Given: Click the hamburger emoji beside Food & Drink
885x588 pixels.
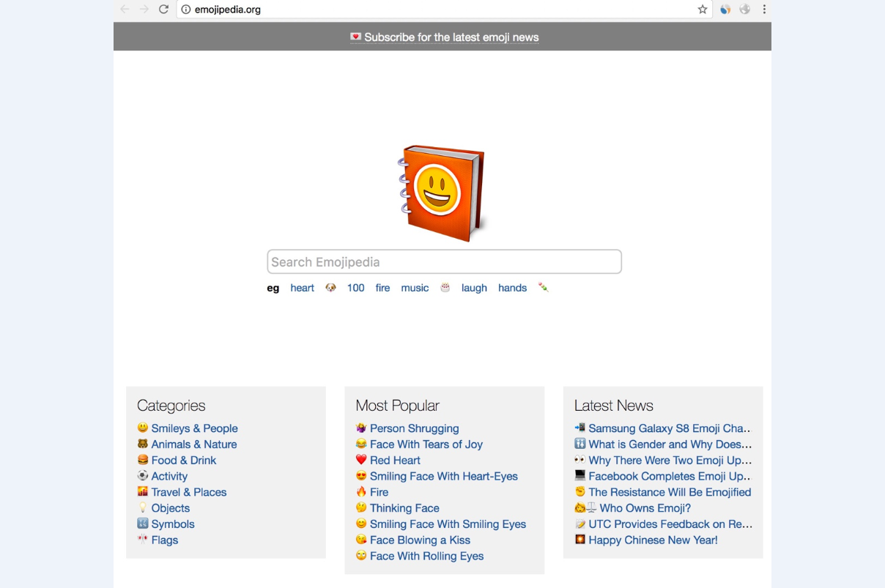Looking at the screenshot, I should [143, 460].
